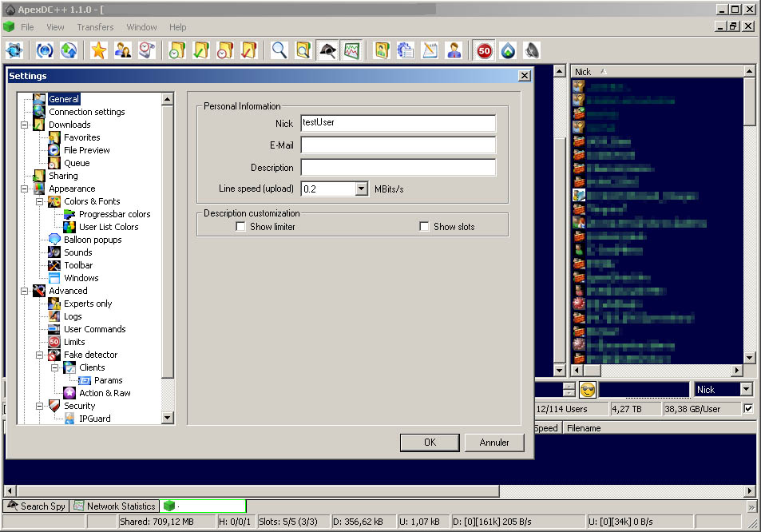Screen dimensions: 761x532
Task: Enable the Show limiter checkbox
Action: tap(240, 227)
